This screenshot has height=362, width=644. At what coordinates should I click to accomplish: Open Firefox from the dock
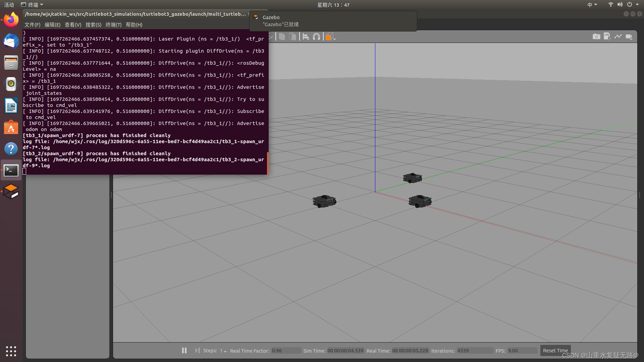click(11, 20)
